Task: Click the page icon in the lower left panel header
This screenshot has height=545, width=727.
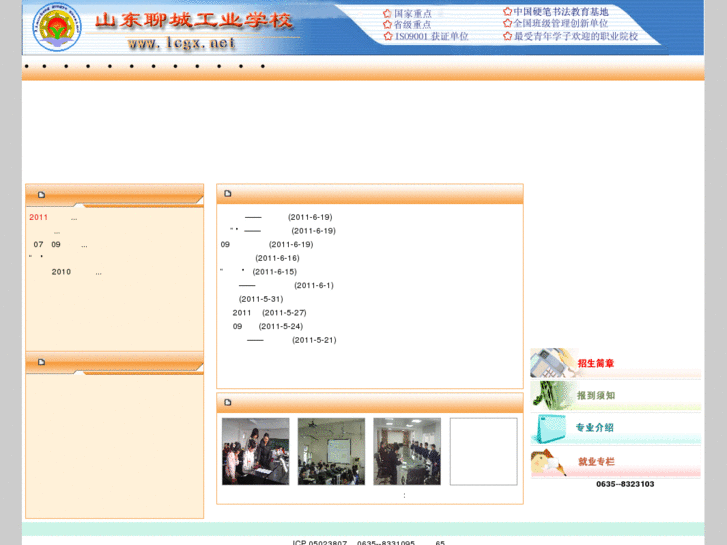Action: tap(41, 362)
